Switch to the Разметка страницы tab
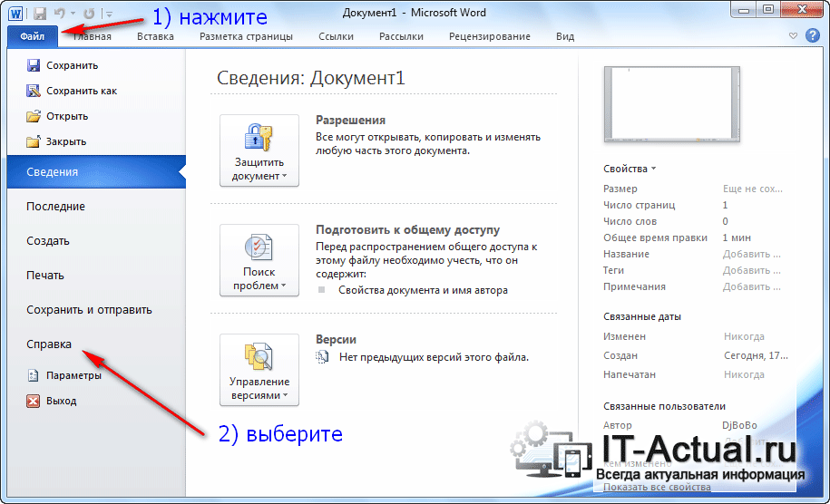The height and width of the screenshot is (504, 830). point(246,36)
